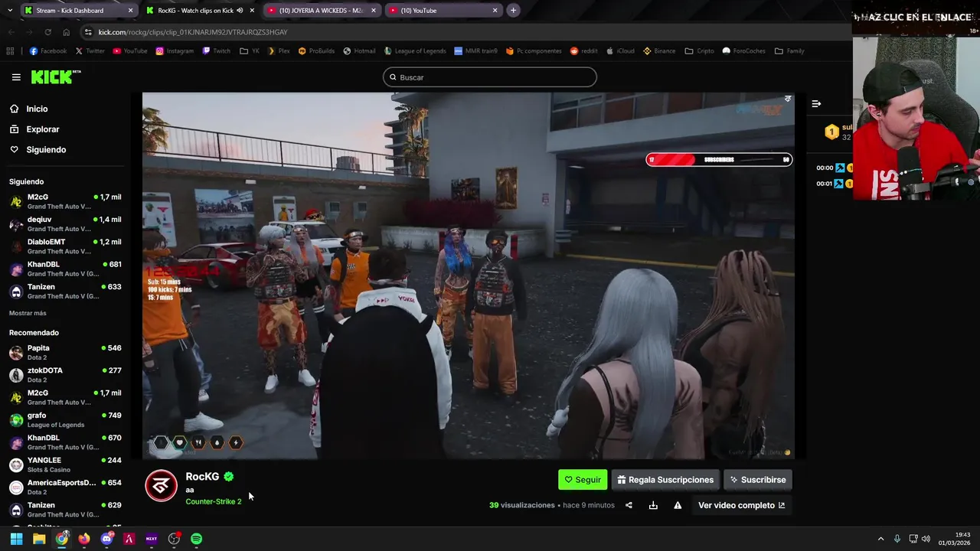Open Facebook bookmark

point(47,51)
